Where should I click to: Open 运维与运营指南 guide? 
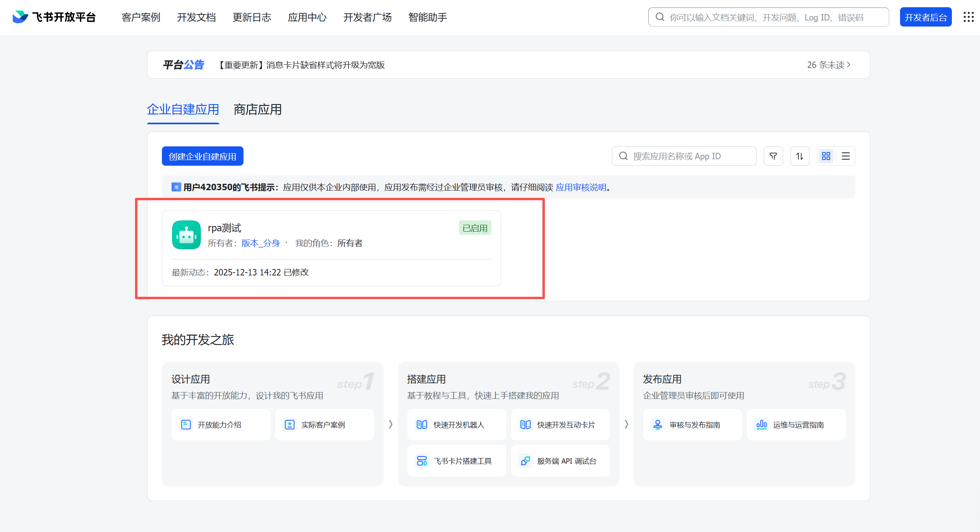click(x=796, y=425)
